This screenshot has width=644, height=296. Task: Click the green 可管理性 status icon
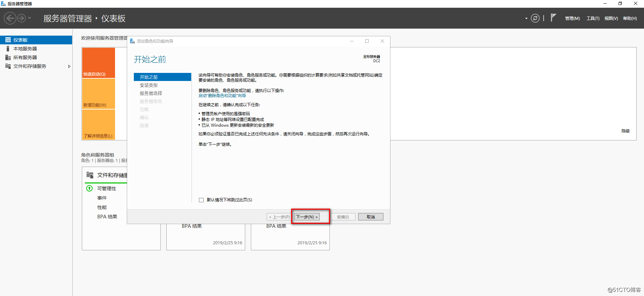(89, 188)
